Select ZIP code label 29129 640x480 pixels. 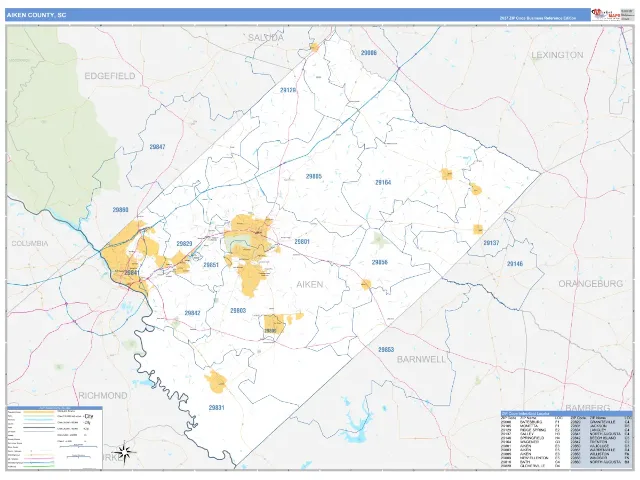click(288, 90)
